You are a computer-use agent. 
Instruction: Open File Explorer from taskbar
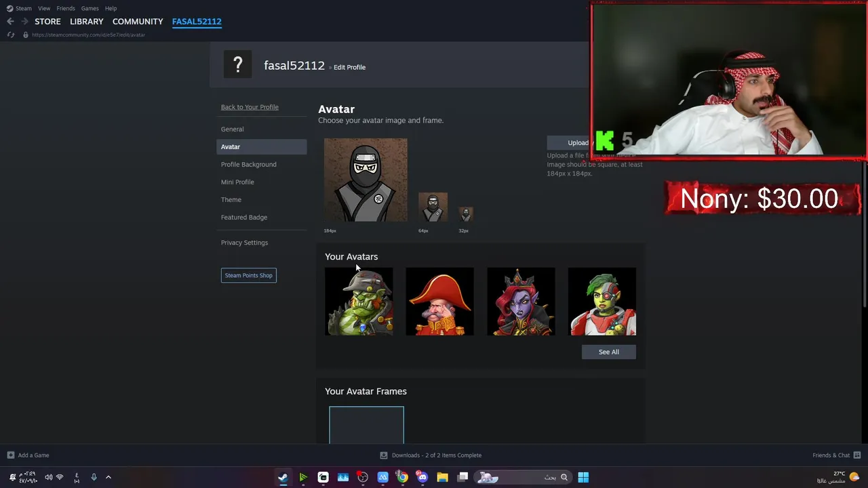(442, 477)
